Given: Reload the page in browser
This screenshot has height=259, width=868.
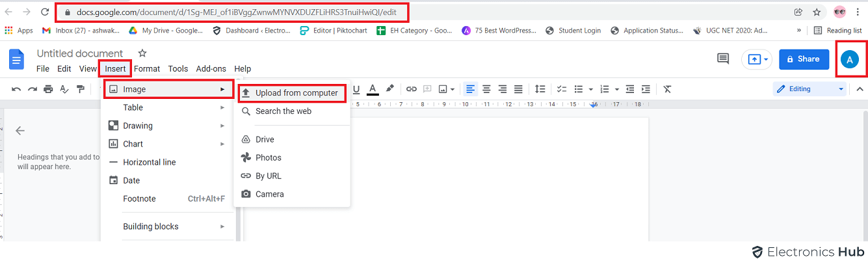Looking at the screenshot, I should [x=45, y=12].
